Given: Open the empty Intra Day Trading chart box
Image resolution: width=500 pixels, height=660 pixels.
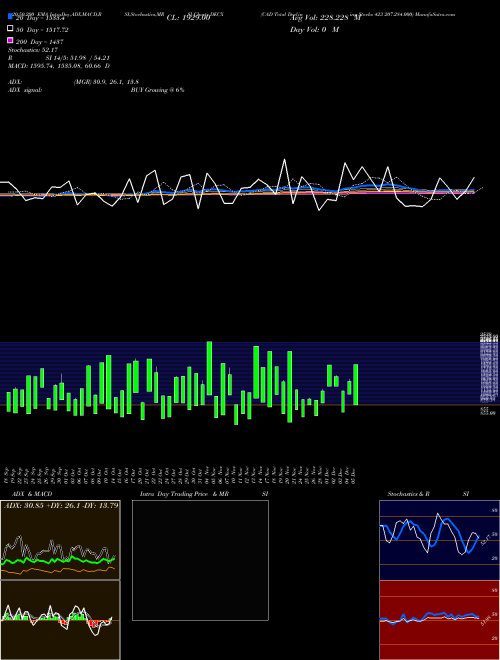Looking at the screenshot, I should click(x=200, y=560).
